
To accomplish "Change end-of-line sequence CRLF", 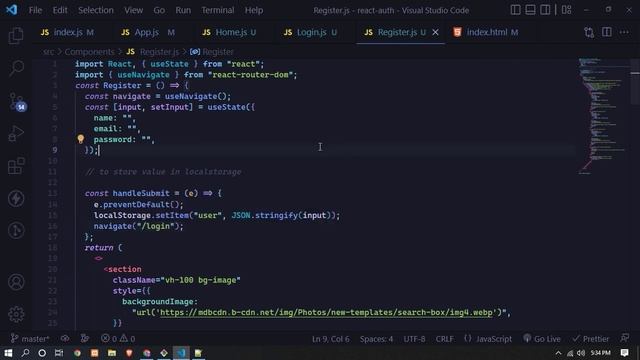I will pos(444,339).
